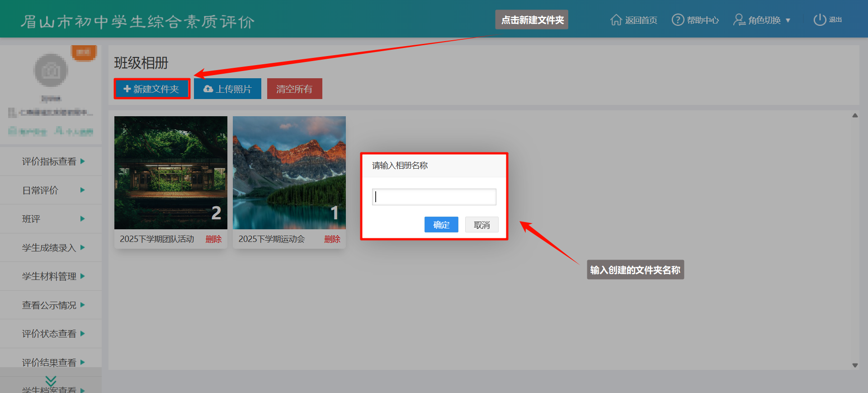Delete the 2025下学期运动会 album
The width and height of the screenshot is (868, 393).
click(x=332, y=239)
